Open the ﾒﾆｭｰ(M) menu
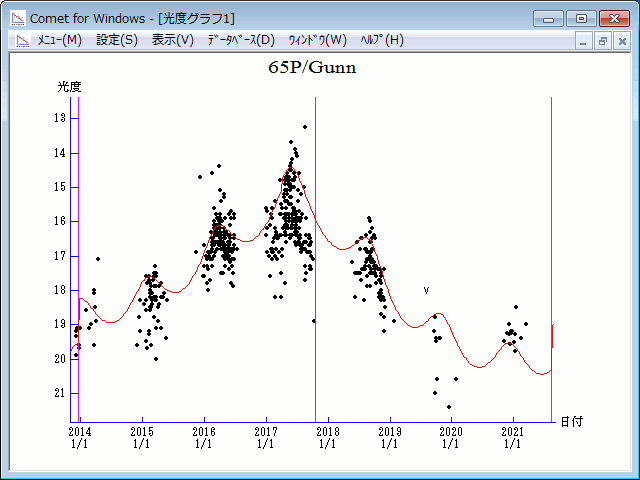Viewport: 640px width, 480px height. pos(59,40)
